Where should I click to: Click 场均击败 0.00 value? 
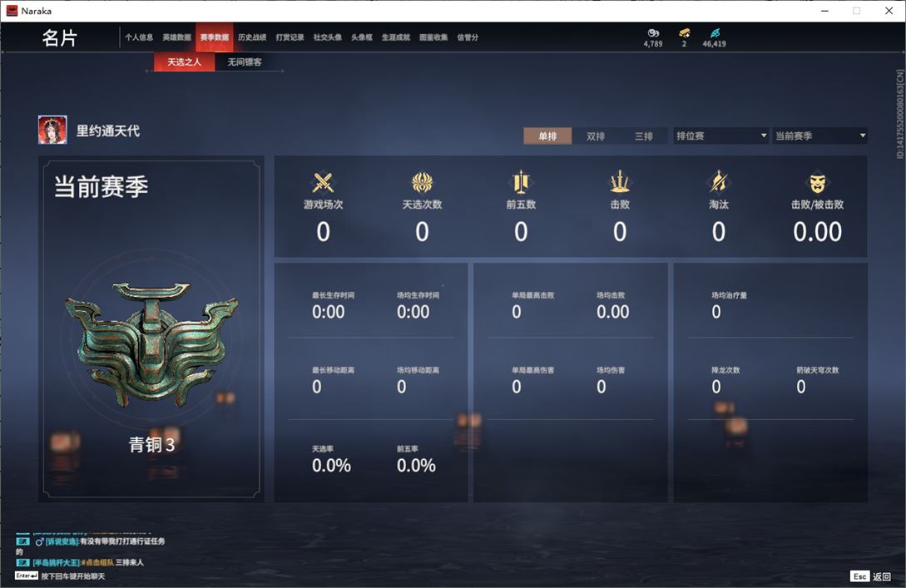tap(612, 312)
